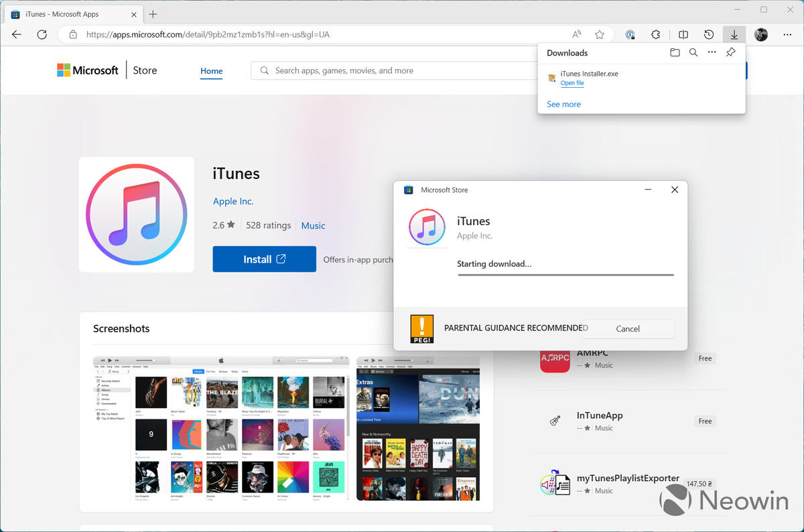Search downloads with the magnifier icon

pyautogui.click(x=693, y=52)
